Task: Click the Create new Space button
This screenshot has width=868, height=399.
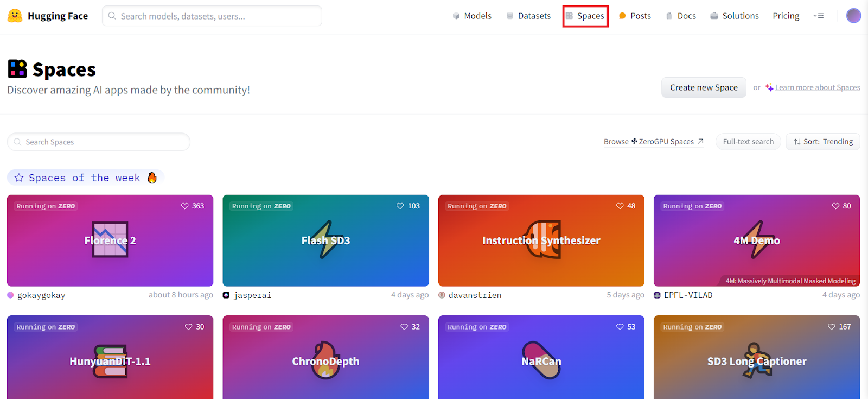Action: pyautogui.click(x=704, y=87)
